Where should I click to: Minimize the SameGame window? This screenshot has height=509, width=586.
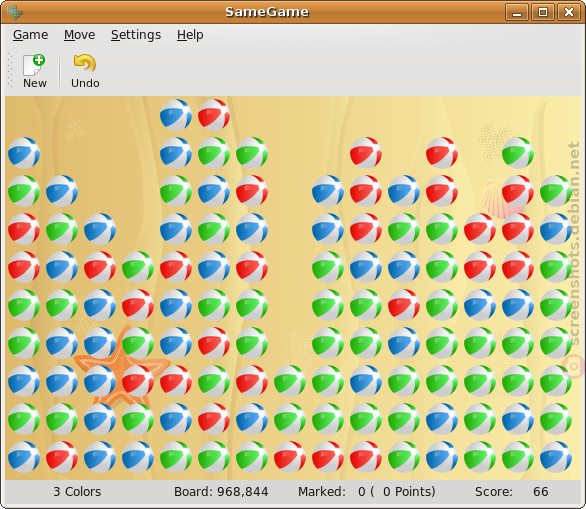point(517,12)
